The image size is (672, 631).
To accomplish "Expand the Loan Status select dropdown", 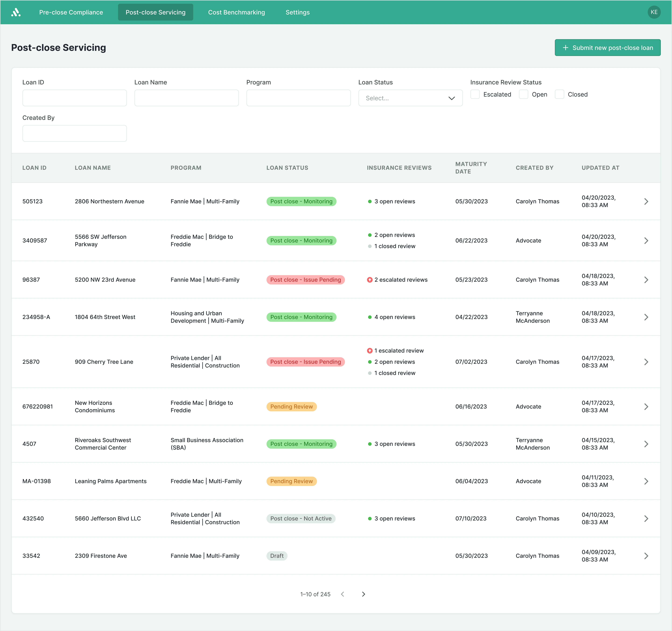I will pos(410,98).
